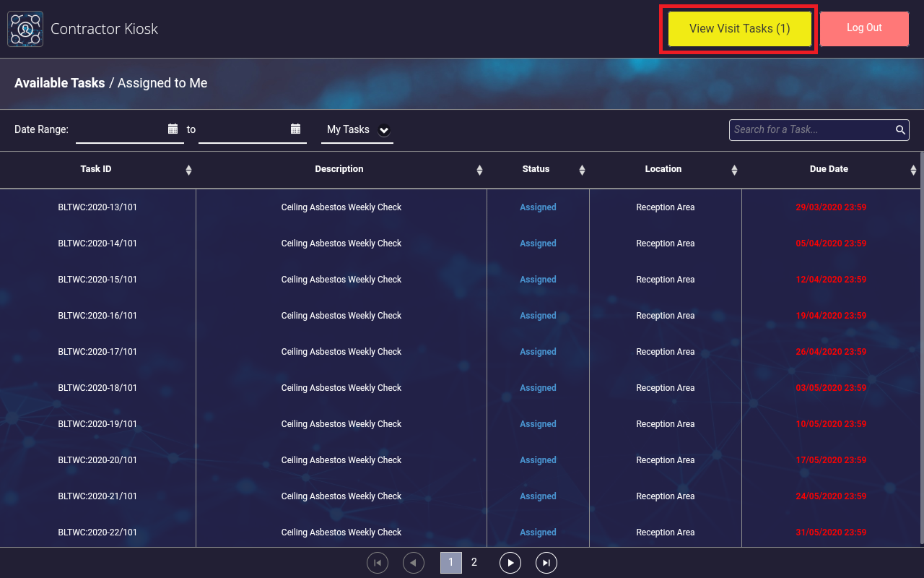Screen dimensions: 924x578
Task: Sort table by Due Date arrows
Action: click(x=913, y=170)
